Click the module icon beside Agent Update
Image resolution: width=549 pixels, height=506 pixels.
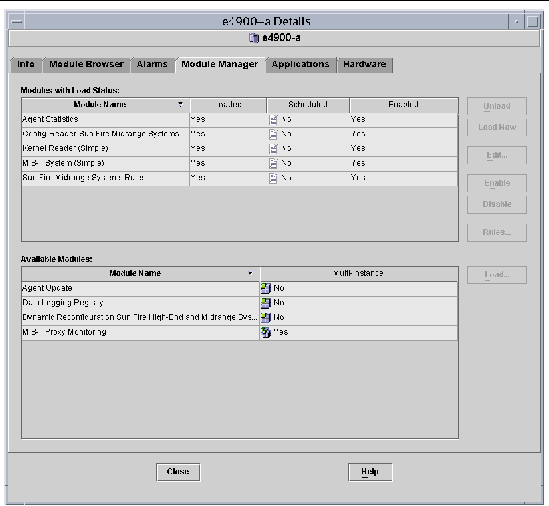coord(266,288)
